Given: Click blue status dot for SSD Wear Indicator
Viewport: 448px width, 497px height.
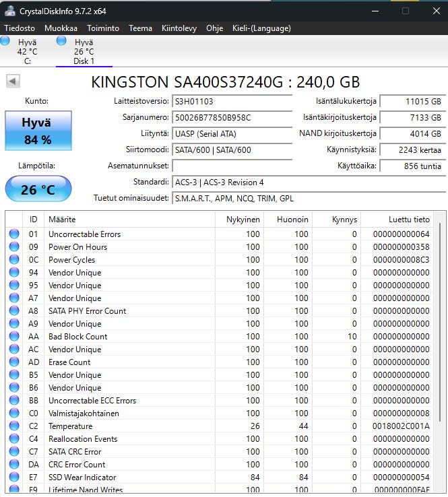Looking at the screenshot, I should 14,477.
